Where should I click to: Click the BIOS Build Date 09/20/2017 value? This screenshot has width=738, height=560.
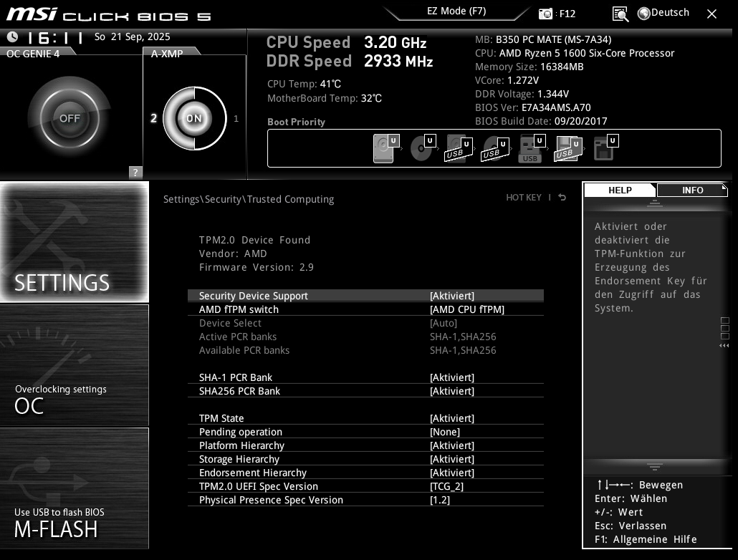pyautogui.click(x=581, y=121)
